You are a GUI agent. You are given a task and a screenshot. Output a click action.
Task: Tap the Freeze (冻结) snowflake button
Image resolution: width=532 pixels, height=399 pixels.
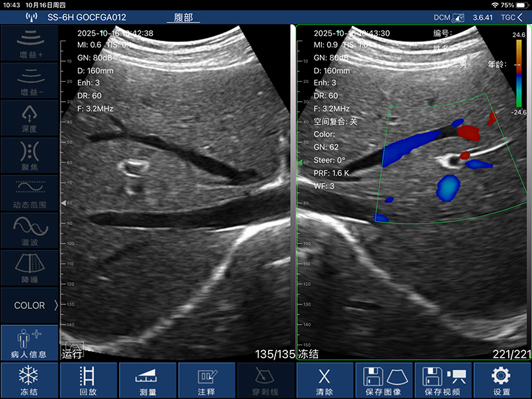pos(29,380)
